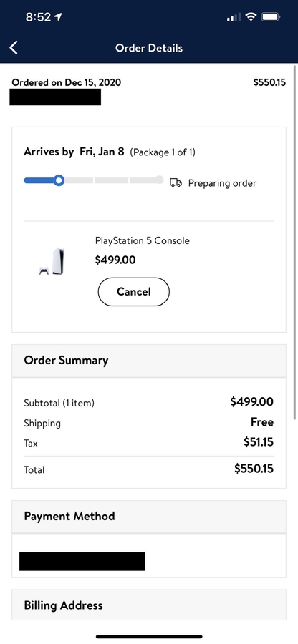
Task: Select the Order Summary section header
Action: (x=149, y=361)
